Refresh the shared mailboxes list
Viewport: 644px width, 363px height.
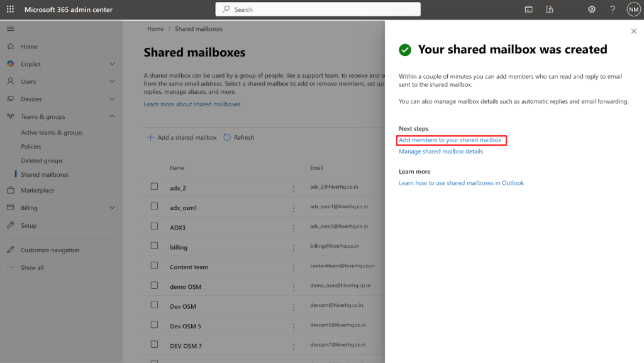(x=238, y=137)
